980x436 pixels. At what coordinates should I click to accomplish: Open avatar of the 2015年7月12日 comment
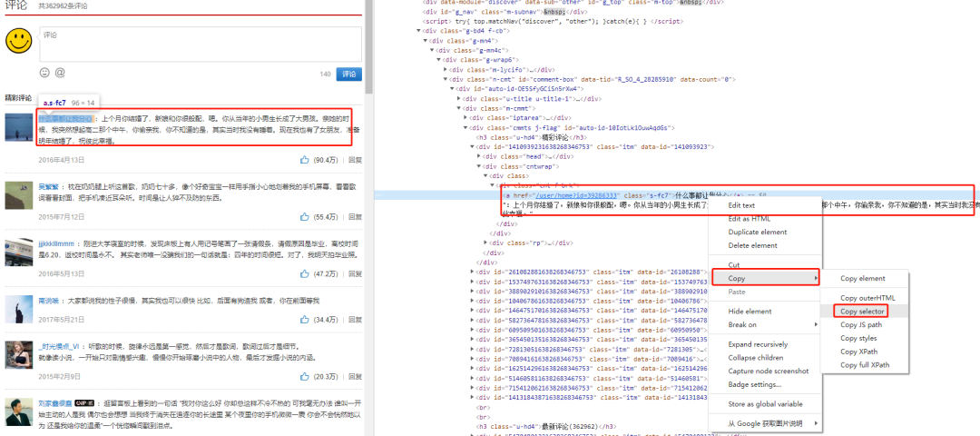pos(19,195)
